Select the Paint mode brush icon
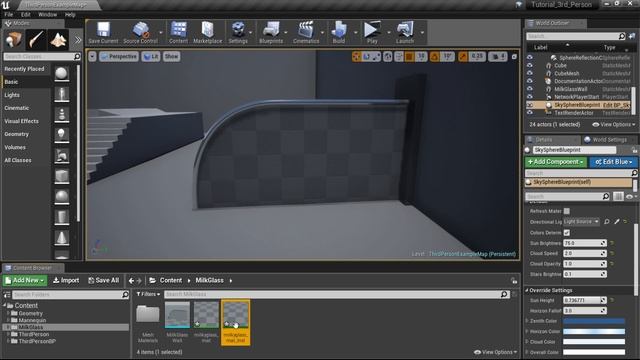640x360 pixels. pos(36,40)
